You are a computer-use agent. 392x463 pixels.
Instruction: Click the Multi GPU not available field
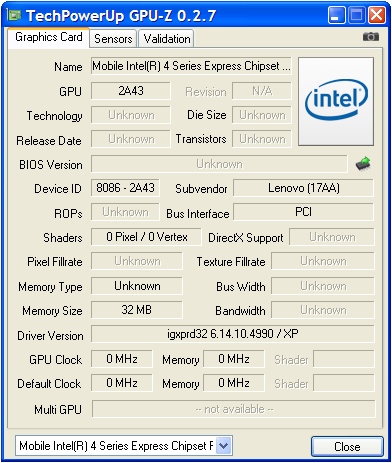point(233,409)
